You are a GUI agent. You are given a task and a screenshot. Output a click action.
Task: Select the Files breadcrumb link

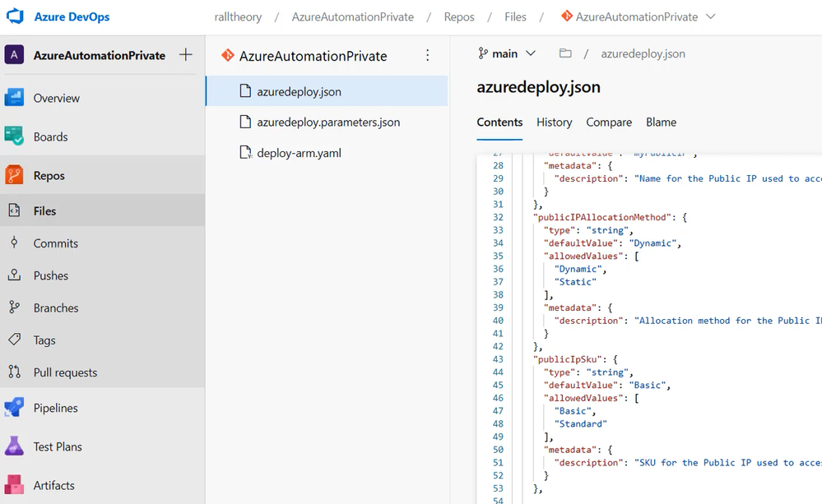tap(515, 16)
